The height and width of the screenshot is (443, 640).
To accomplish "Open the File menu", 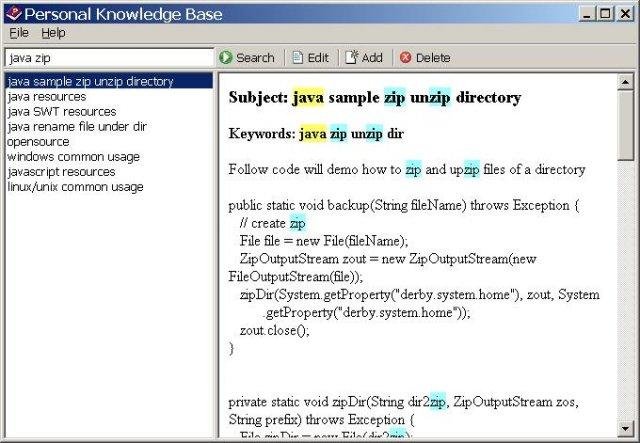I will coord(19,33).
